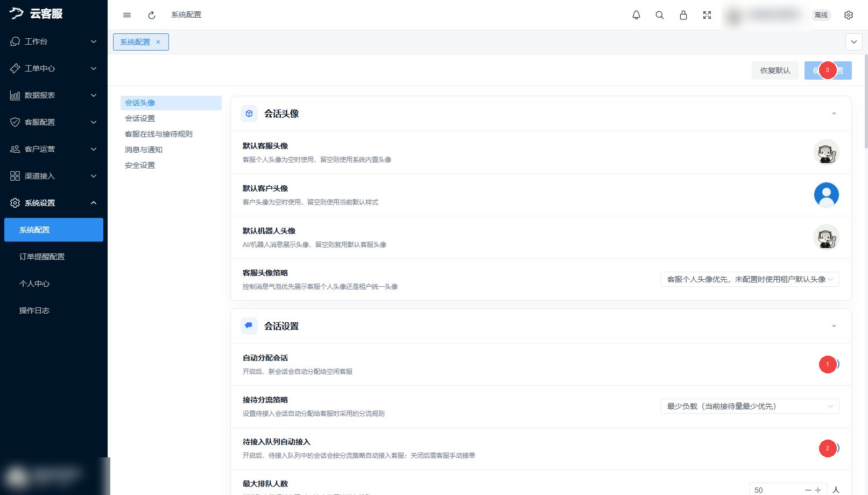
Task: Open the notification bell
Action: pos(636,15)
